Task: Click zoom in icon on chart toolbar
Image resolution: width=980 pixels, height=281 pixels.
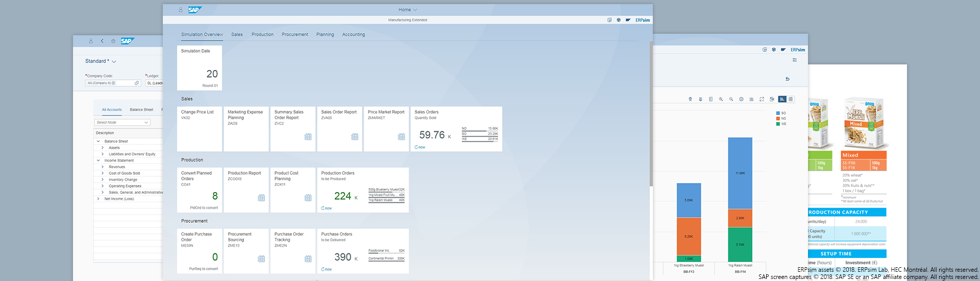Action: point(721,99)
